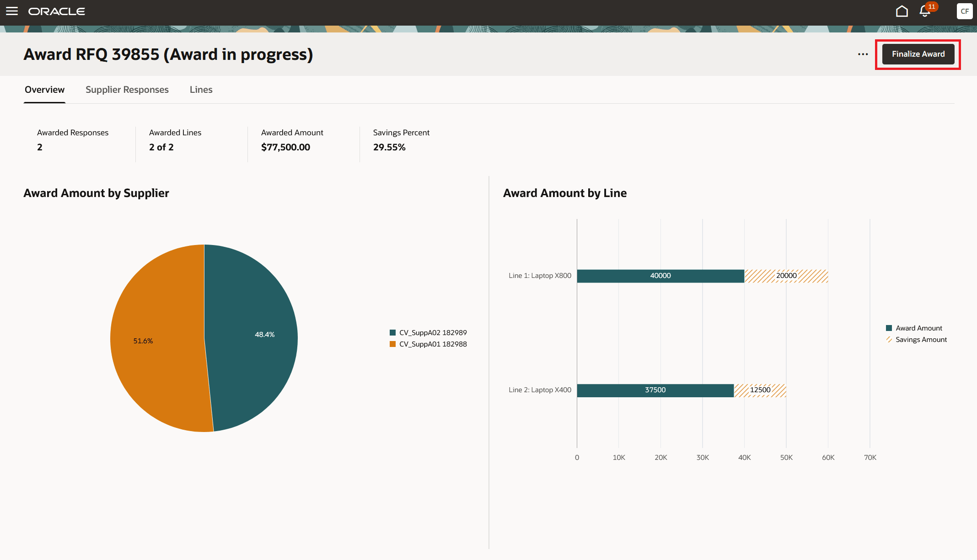
Task: Click the Finalize Award button
Action: [918, 54]
